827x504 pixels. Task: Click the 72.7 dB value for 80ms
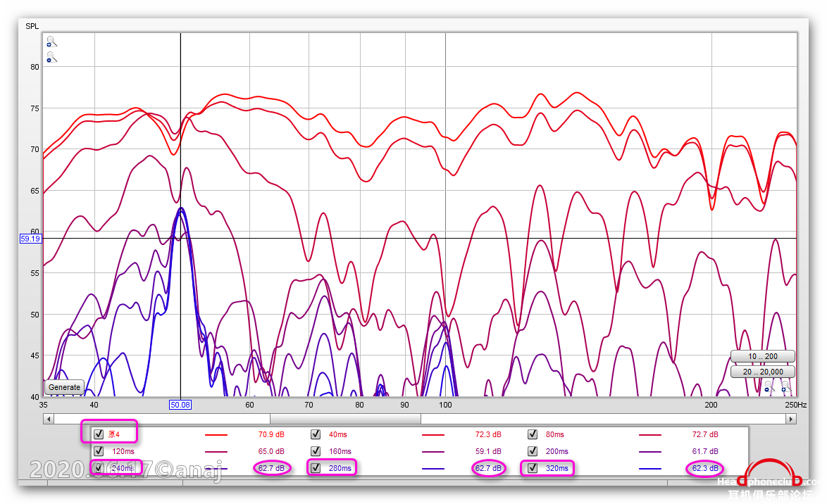pyautogui.click(x=705, y=434)
